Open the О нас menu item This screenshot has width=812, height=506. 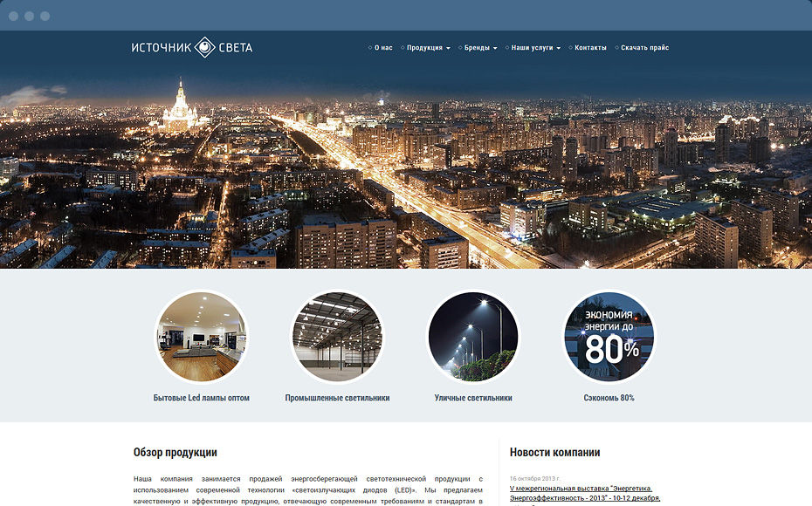click(382, 48)
